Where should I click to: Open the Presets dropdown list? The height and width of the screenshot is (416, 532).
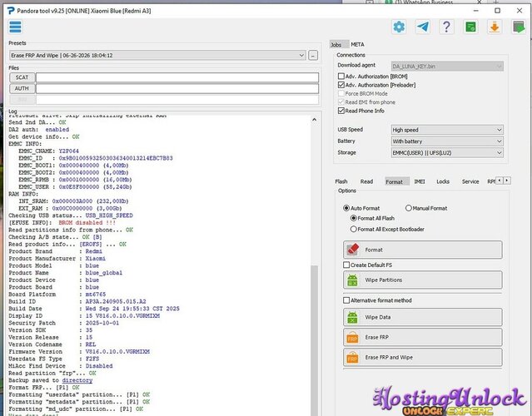tap(157, 55)
